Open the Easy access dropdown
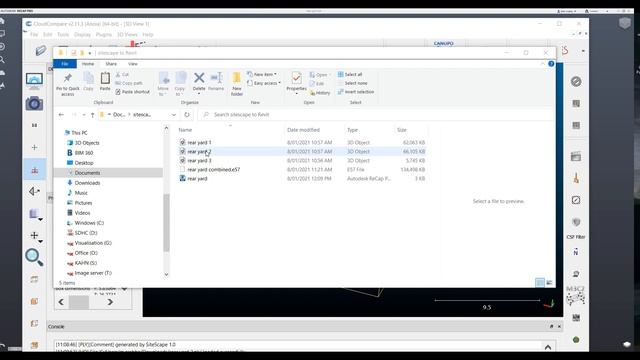Viewport: 640px width, 360px height. point(264,83)
